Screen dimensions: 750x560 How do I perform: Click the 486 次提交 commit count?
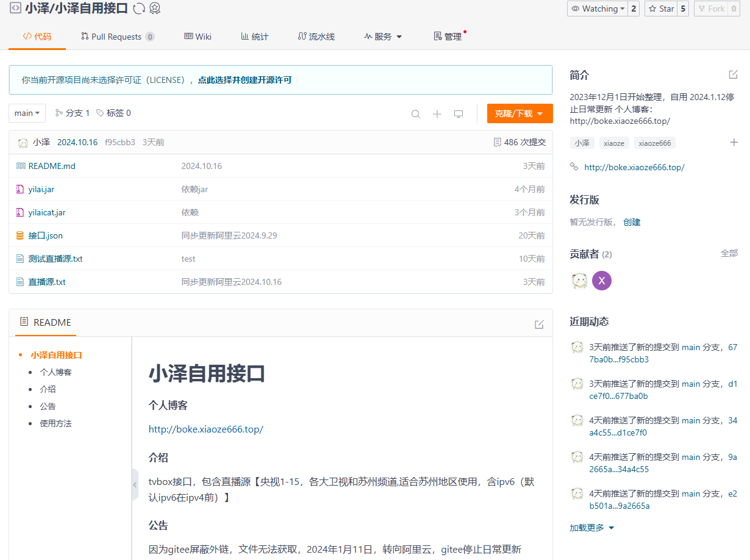(x=520, y=142)
